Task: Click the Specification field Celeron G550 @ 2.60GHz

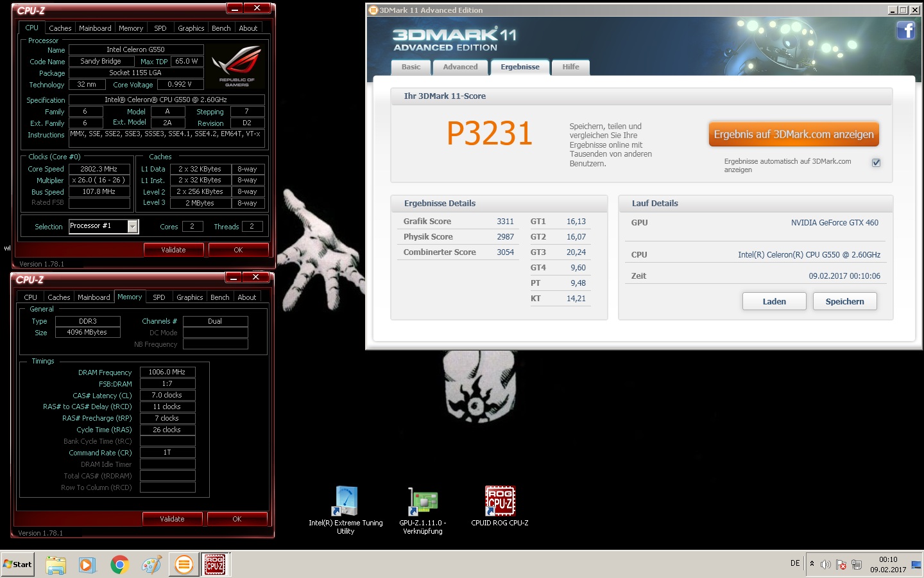Action: pyautogui.click(x=166, y=100)
